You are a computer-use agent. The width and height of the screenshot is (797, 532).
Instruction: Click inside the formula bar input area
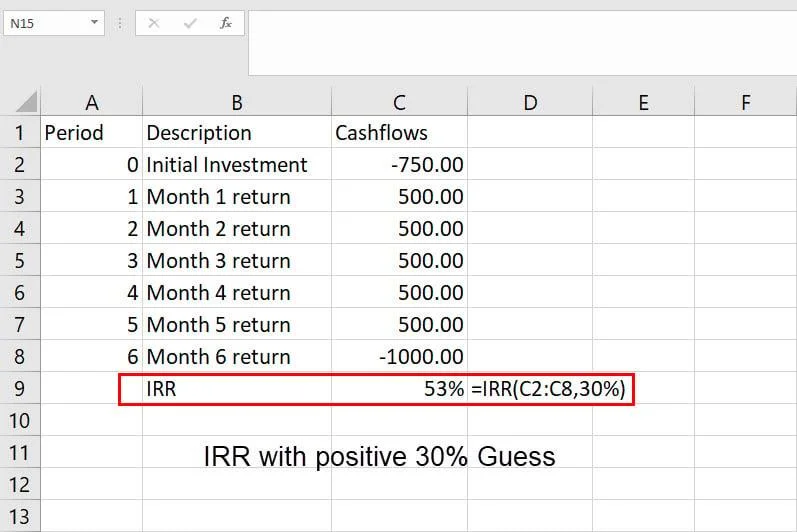[520, 40]
